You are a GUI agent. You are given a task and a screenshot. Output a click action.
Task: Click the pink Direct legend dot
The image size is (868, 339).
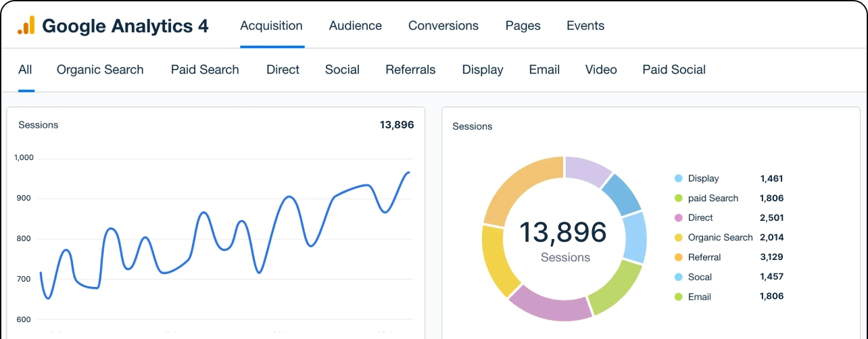click(678, 217)
